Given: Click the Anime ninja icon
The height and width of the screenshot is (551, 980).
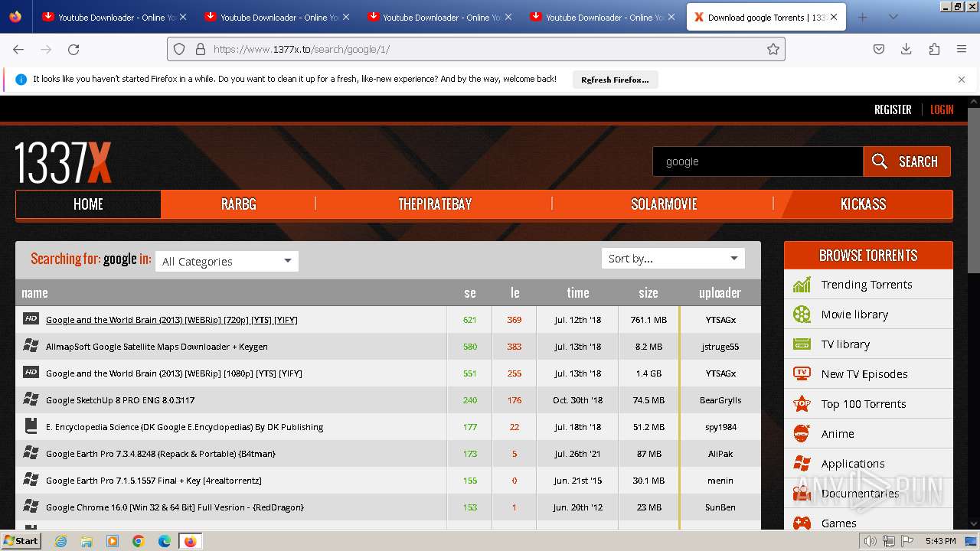Looking at the screenshot, I should [802, 433].
